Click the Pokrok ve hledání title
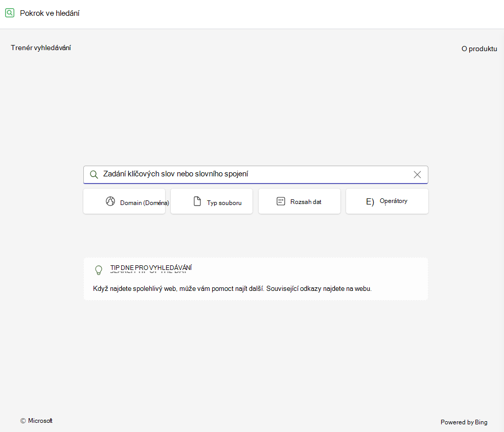The width and height of the screenshot is (504, 432). pyautogui.click(x=50, y=13)
